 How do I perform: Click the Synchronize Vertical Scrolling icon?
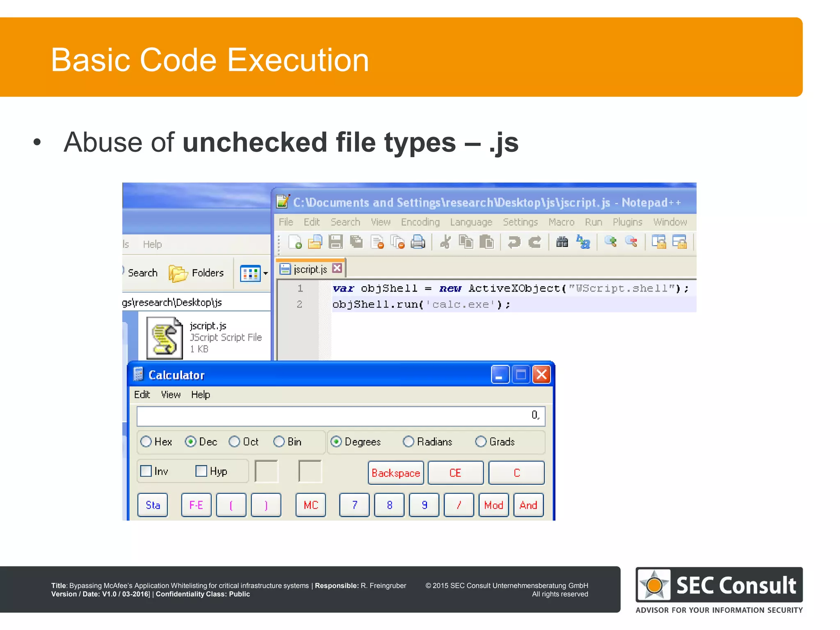coord(659,242)
